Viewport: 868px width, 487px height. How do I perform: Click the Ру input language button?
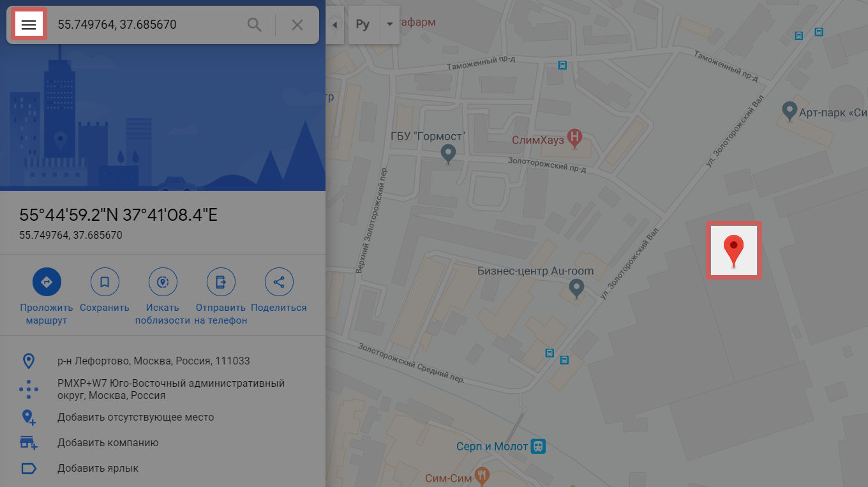tap(363, 25)
